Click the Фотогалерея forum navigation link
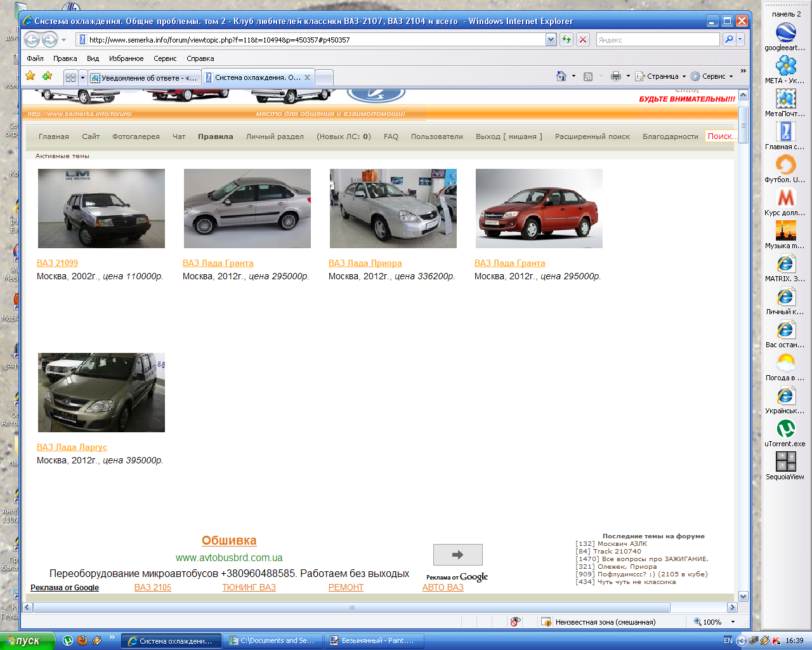 pyautogui.click(x=136, y=136)
